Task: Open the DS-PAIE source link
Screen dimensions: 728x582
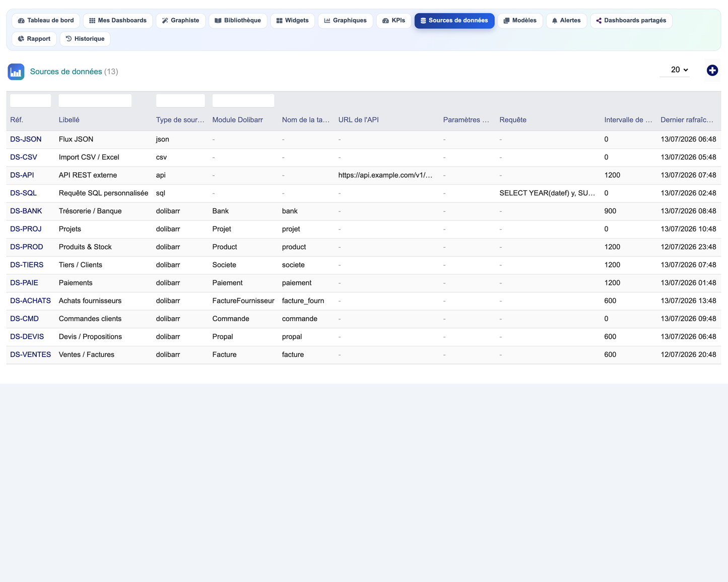Action: (24, 283)
